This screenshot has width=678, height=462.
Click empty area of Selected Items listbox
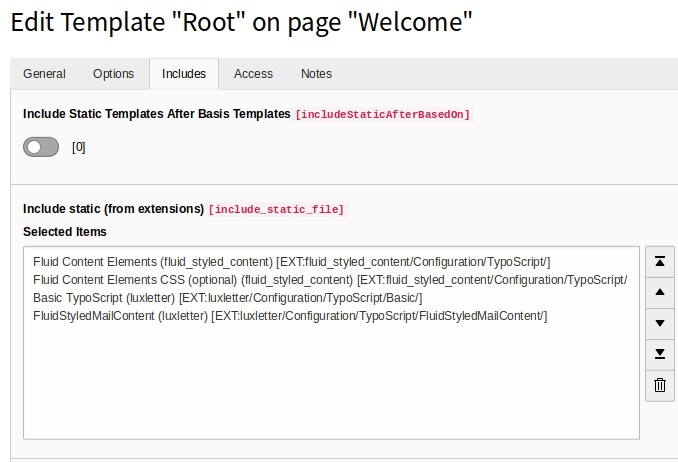coord(331,381)
